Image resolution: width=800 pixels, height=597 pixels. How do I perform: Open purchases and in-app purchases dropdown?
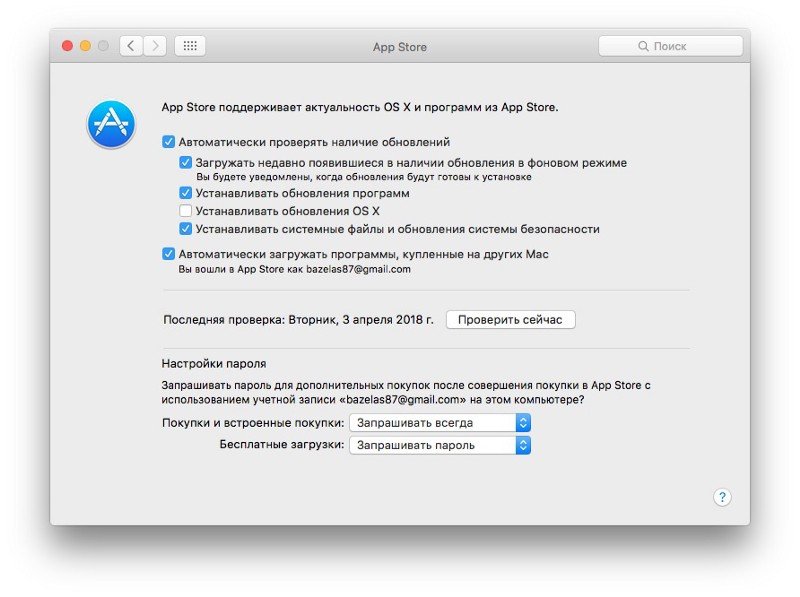[x=440, y=422]
